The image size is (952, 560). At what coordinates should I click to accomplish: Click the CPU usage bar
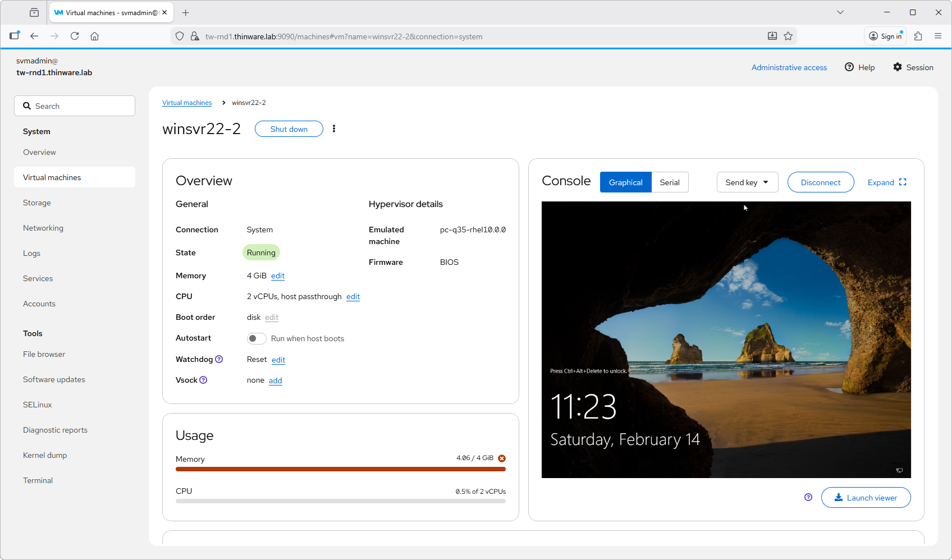(x=341, y=501)
